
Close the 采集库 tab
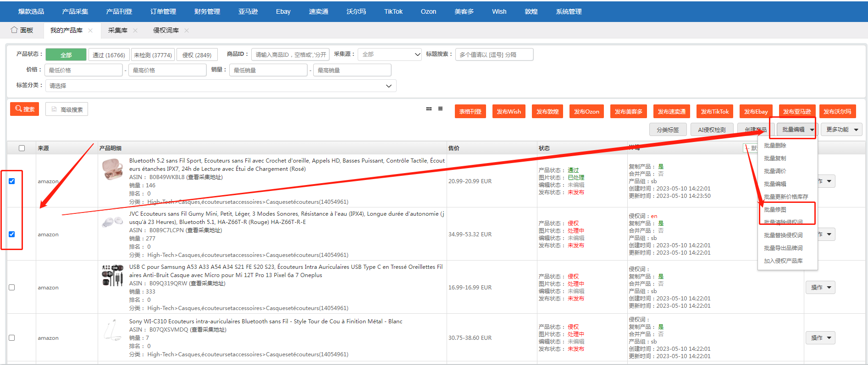tap(135, 31)
